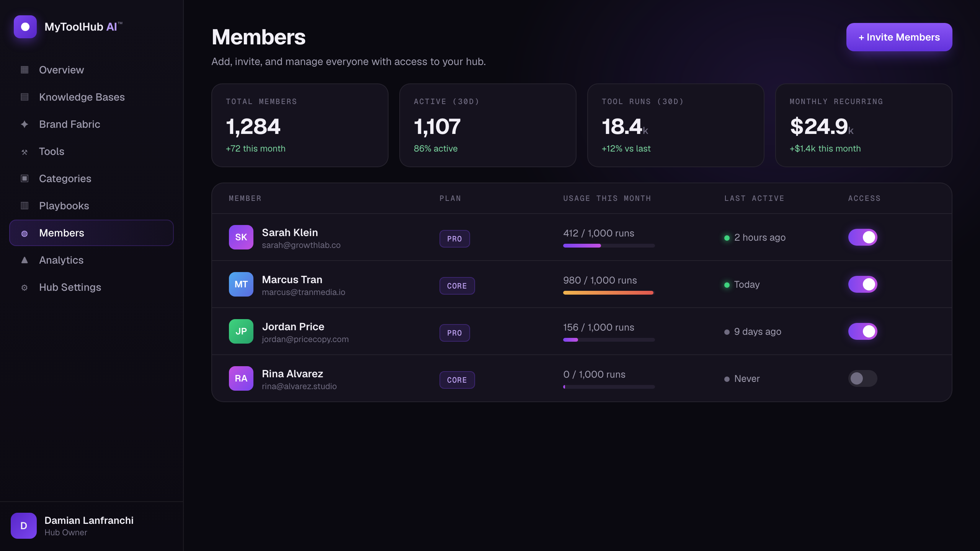
Task: Click Rina Alvarez's RA avatar
Action: [241, 378]
